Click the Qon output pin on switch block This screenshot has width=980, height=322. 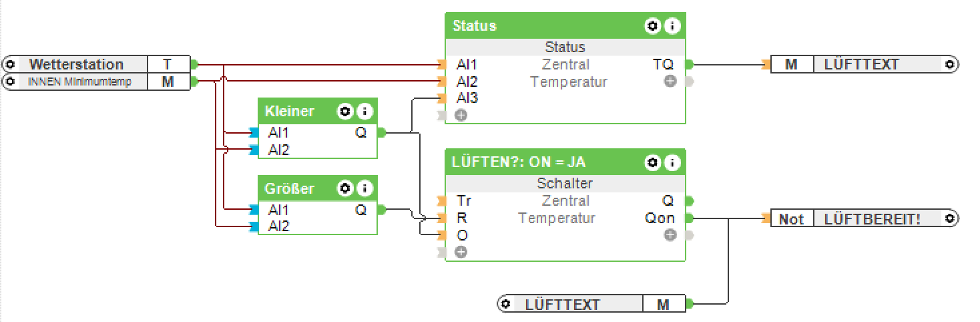(x=690, y=218)
